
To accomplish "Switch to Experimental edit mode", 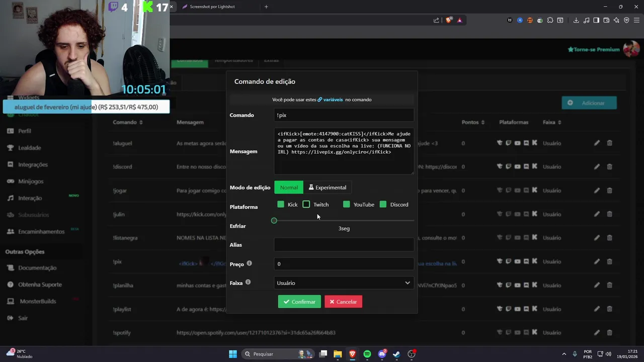I will pyautogui.click(x=328, y=188).
